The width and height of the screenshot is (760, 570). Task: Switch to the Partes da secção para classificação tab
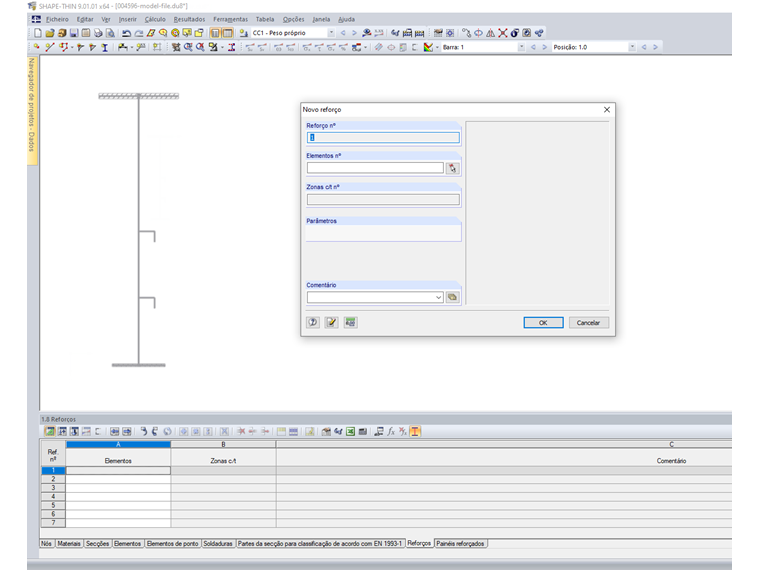(x=320, y=544)
